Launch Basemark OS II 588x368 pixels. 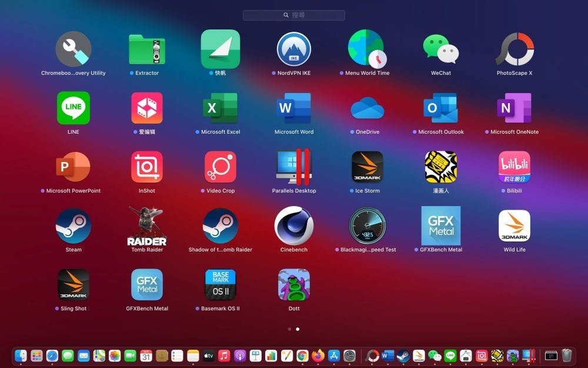[x=220, y=285]
